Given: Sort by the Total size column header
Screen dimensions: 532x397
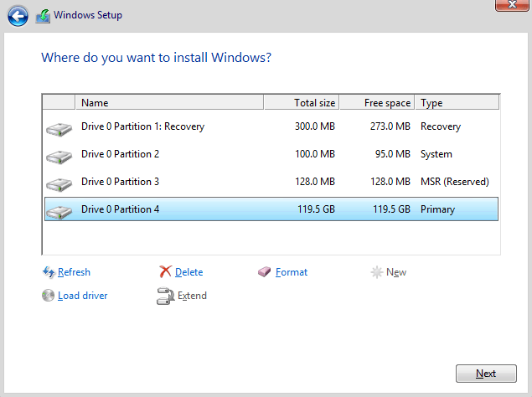Looking at the screenshot, I should click(x=302, y=103).
